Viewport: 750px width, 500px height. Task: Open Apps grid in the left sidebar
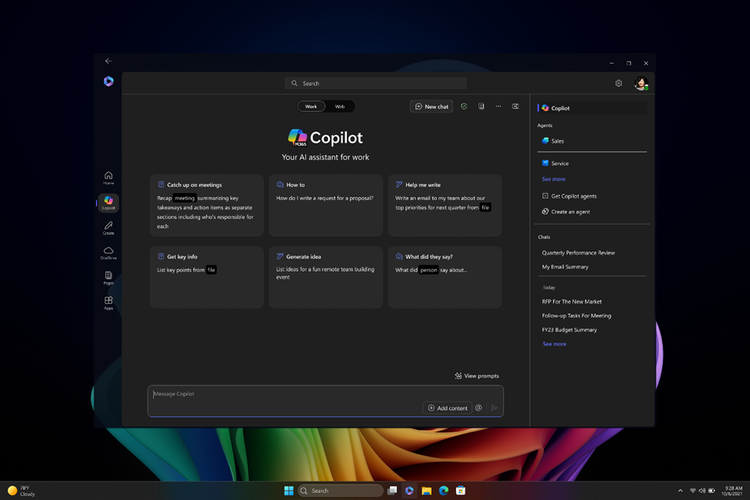tap(108, 302)
